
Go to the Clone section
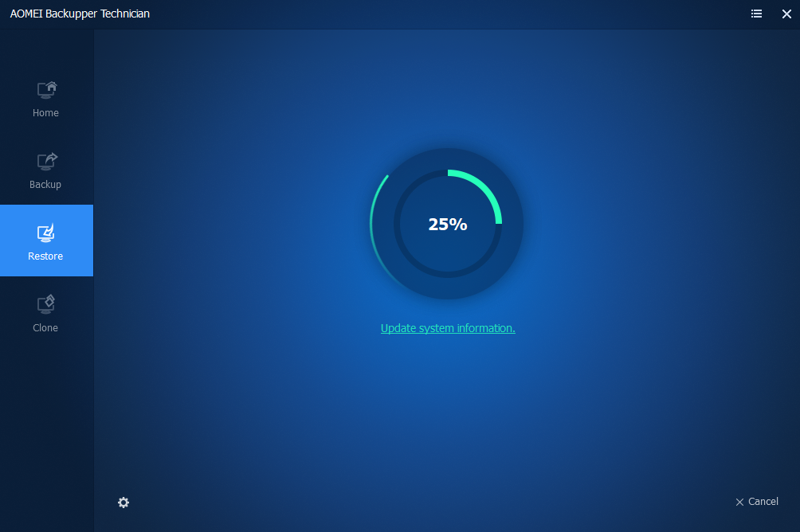[46, 315]
